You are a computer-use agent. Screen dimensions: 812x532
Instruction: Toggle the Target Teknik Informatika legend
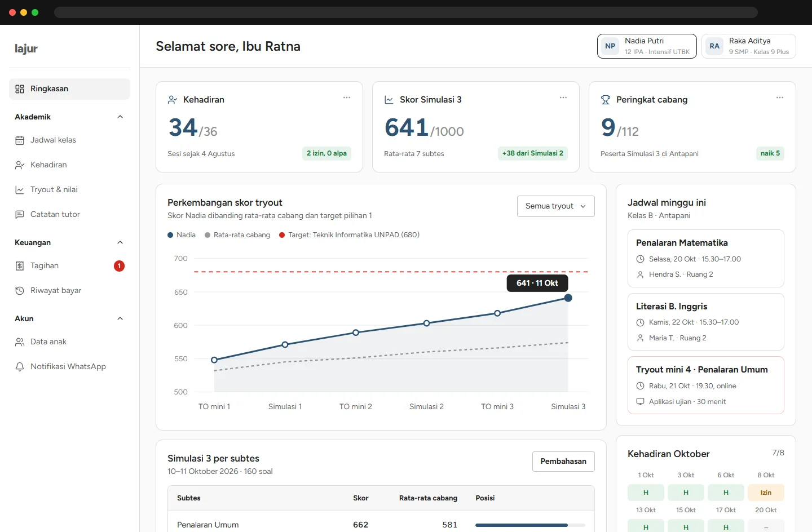point(350,235)
